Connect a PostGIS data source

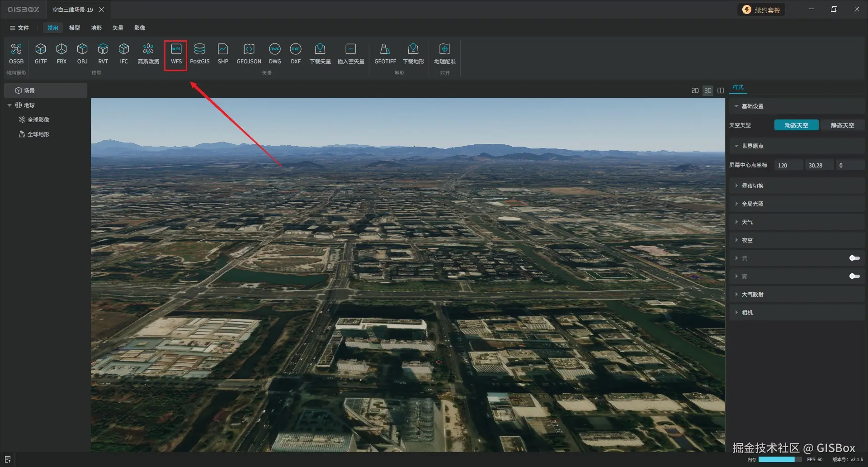pos(200,54)
